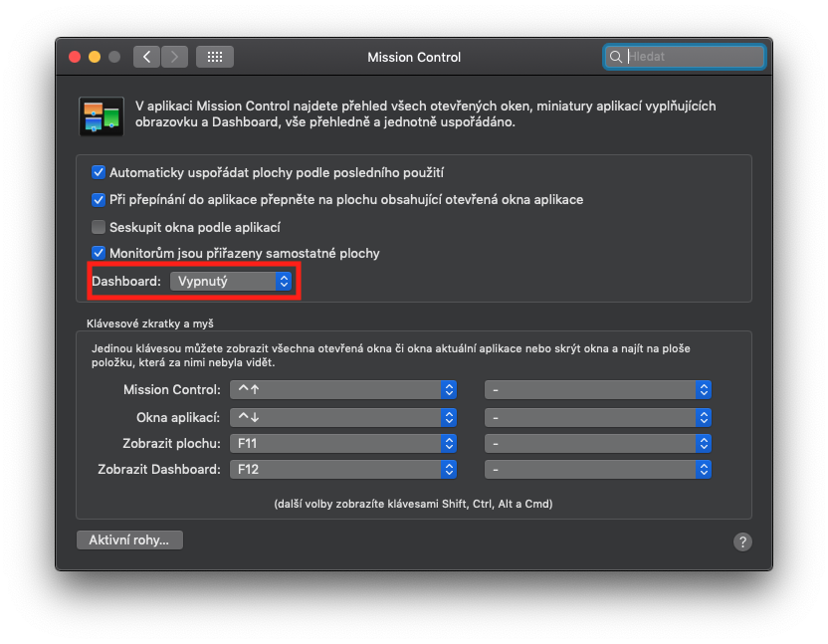The image size is (828, 644).
Task: Open Zobrazit plochu mouse shortcut dropdown
Action: (x=598, y=443)
